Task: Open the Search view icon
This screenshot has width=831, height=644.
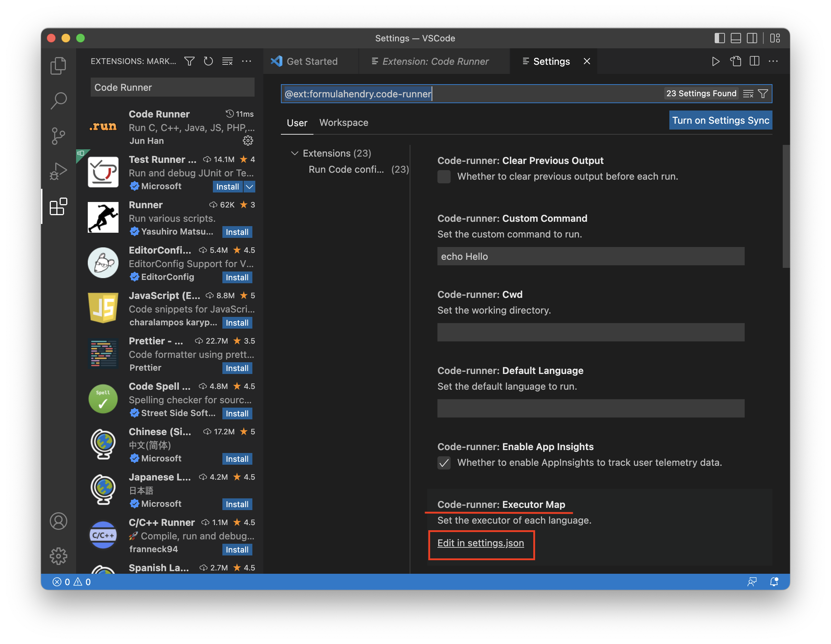Action: pyautogui.click(x=58, y=101)
